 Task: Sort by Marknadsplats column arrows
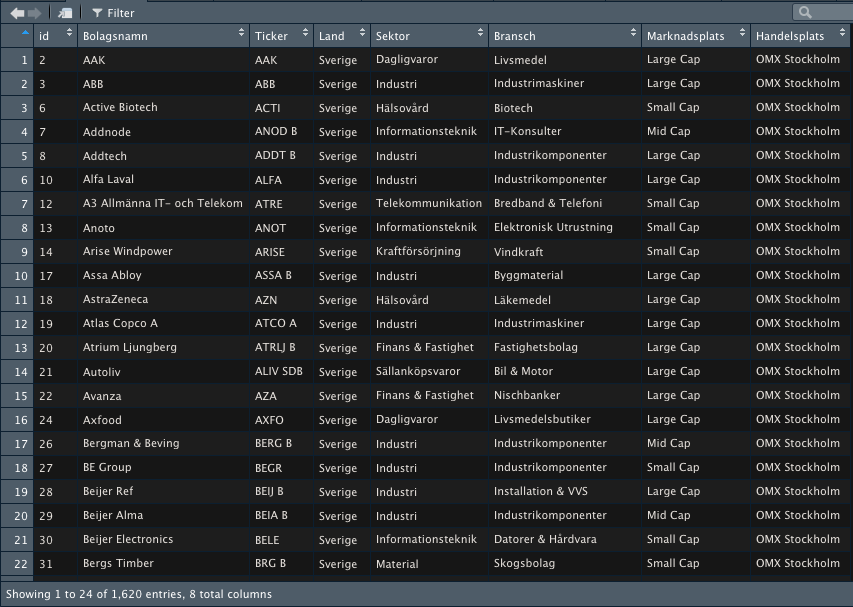[x=742, y=33]
